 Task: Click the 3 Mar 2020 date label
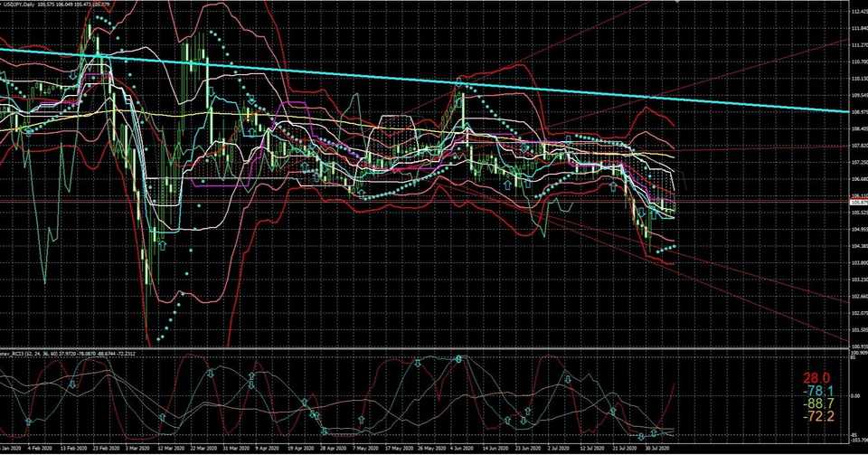coord(137,447)
